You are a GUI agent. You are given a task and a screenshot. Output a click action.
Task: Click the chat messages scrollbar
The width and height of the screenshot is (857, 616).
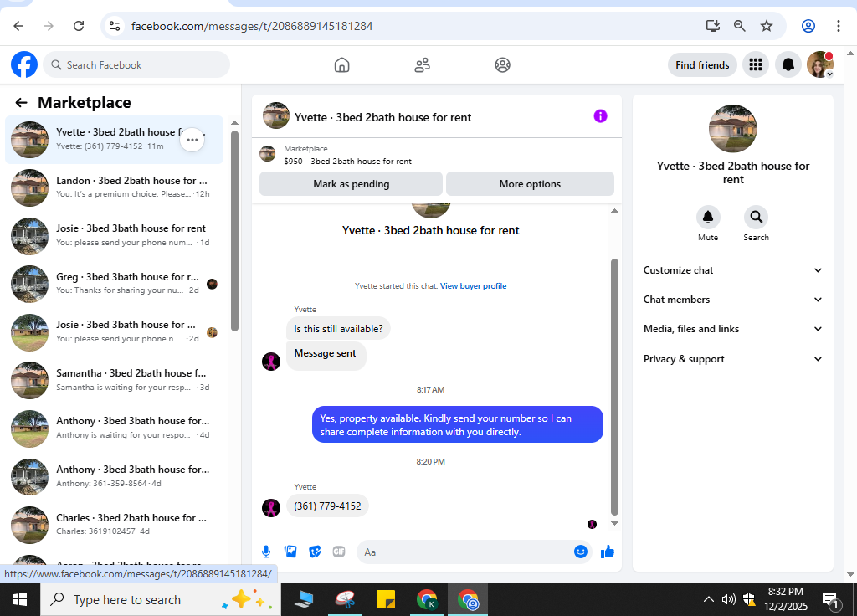pos(614,387)
